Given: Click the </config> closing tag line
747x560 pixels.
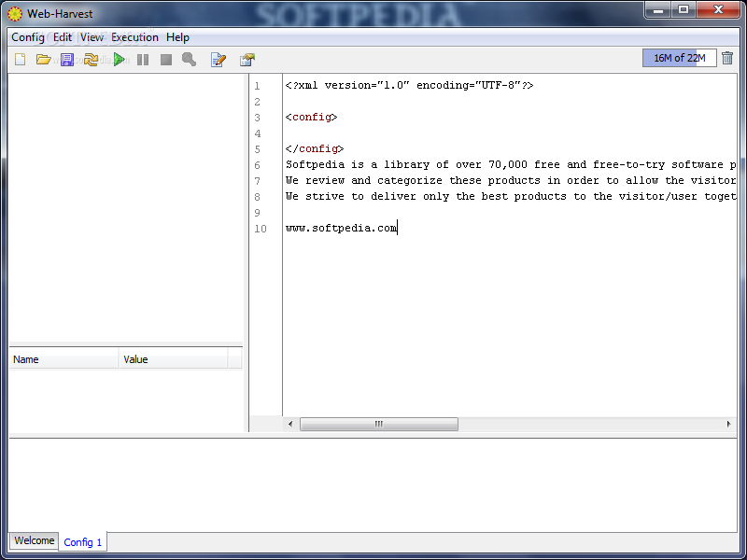Looking at the screenshot, I should pos(315,148).
